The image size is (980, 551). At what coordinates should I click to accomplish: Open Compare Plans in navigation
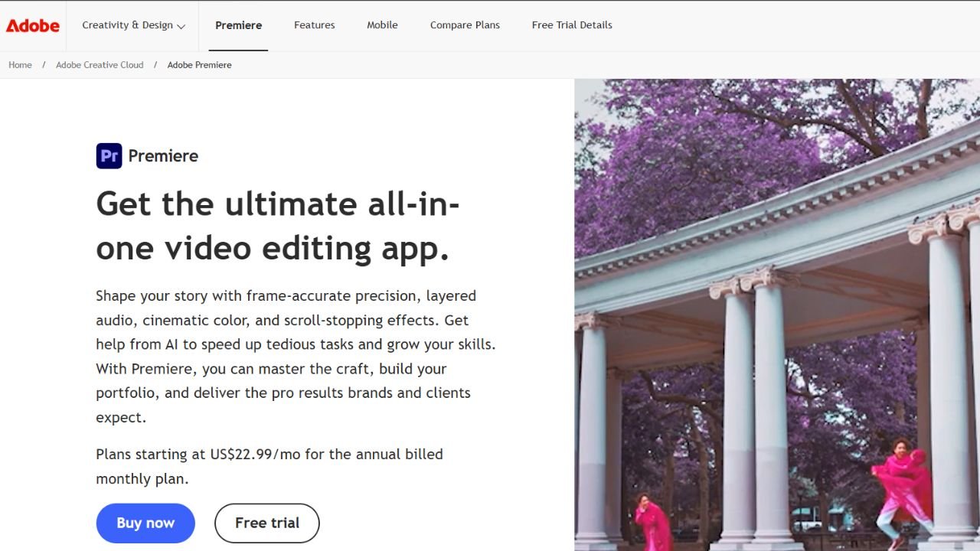coord(465,25)
